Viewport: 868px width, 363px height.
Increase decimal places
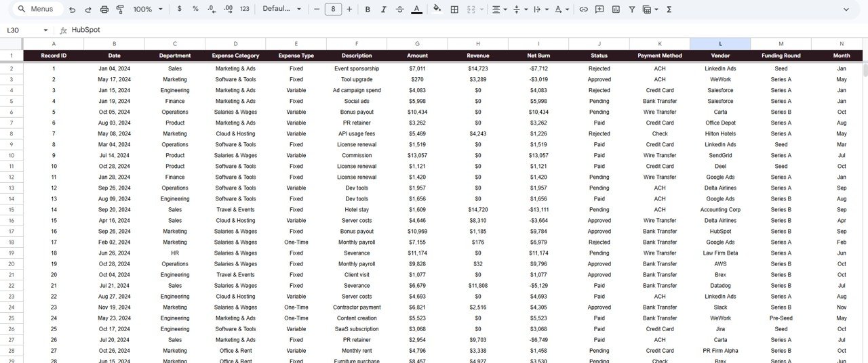[228, 9]
